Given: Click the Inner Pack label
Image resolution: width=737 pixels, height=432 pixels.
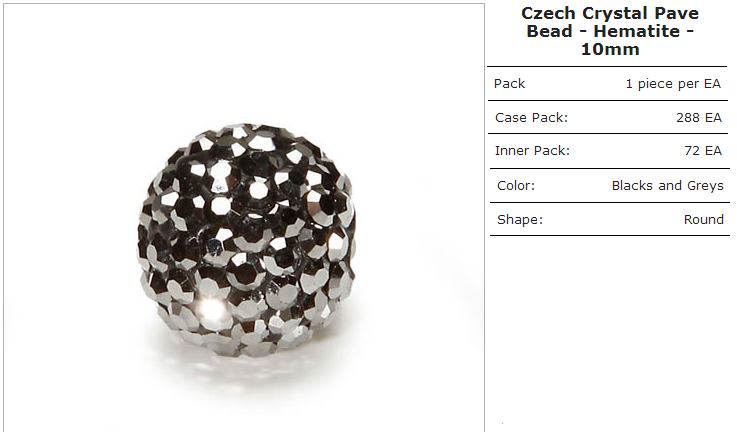Looking at the screenshot, I should point(532,151).
